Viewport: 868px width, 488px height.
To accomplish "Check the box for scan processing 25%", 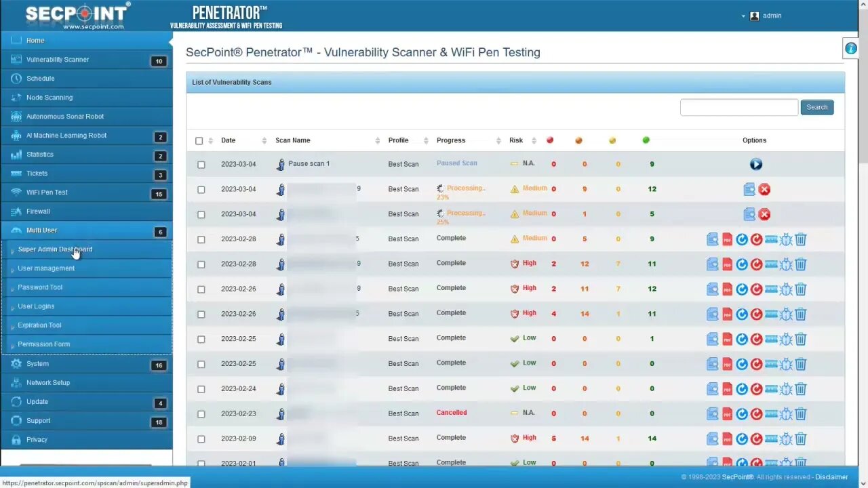I will pos(201,215).
